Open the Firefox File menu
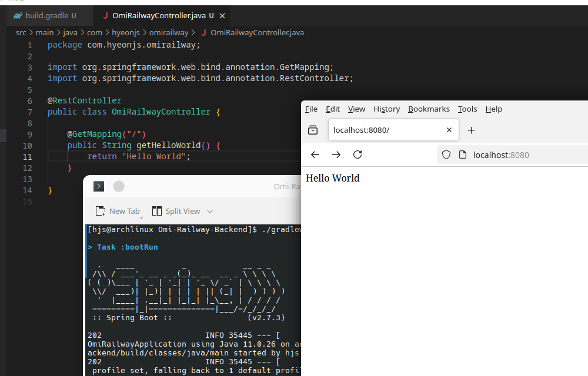This screenshot has height=376, width=588. 311,109
